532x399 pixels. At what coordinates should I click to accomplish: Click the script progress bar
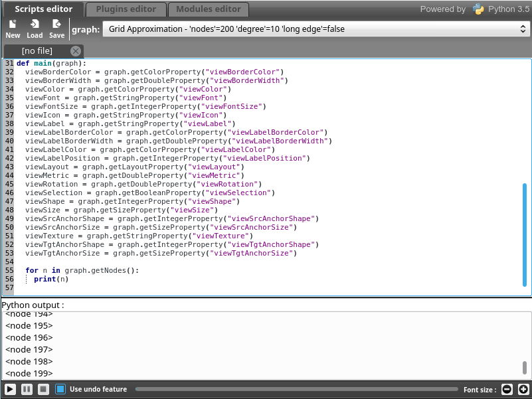[296, 390]
